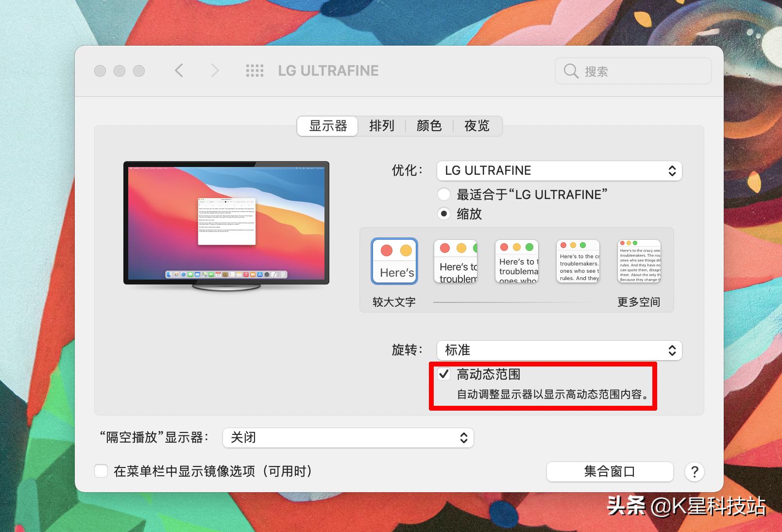Click the 集合窗口 button
Viewport: 782px width, 532px height.
click(610, 471)
